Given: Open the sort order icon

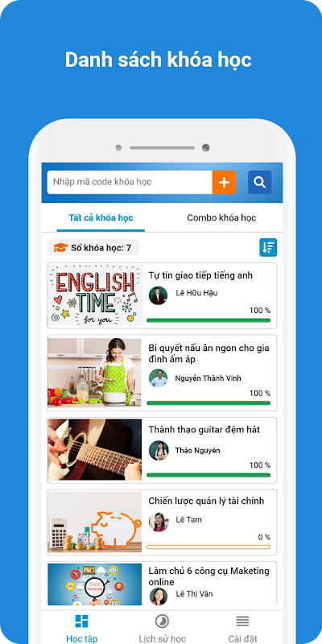Looking at the screenshot, I should coord(268,247).
